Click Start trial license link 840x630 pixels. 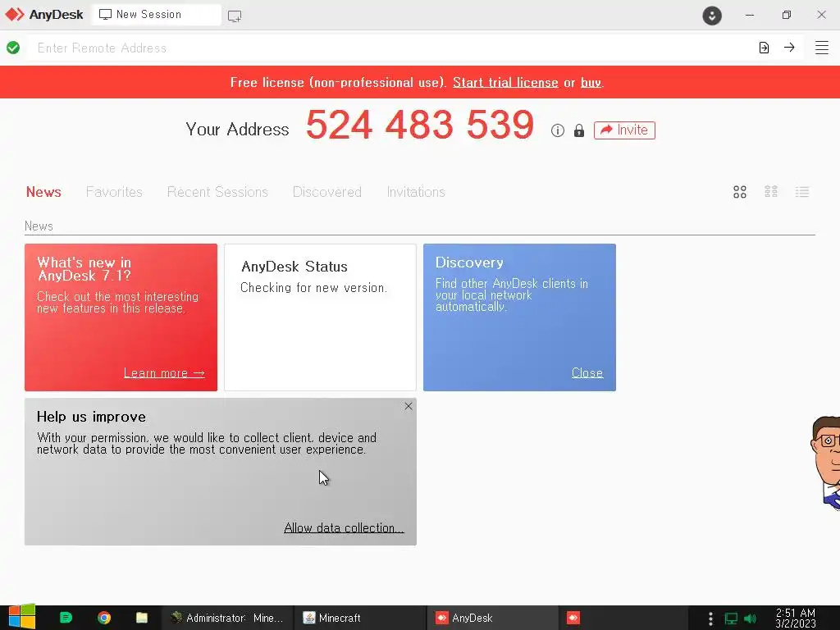[x=505, y=83]
